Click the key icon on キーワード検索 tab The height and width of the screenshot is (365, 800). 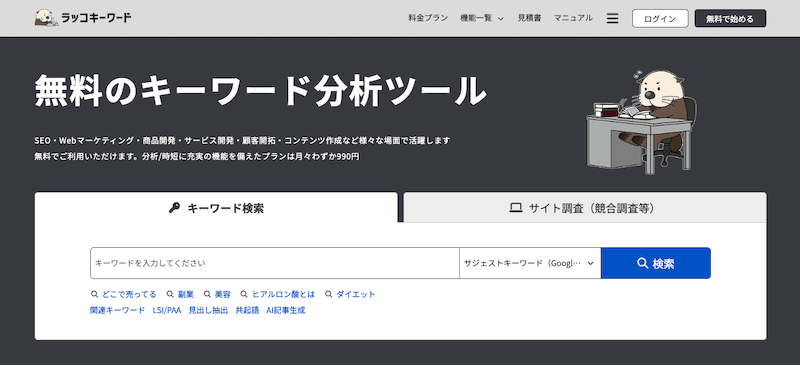[x=174, y=208]
